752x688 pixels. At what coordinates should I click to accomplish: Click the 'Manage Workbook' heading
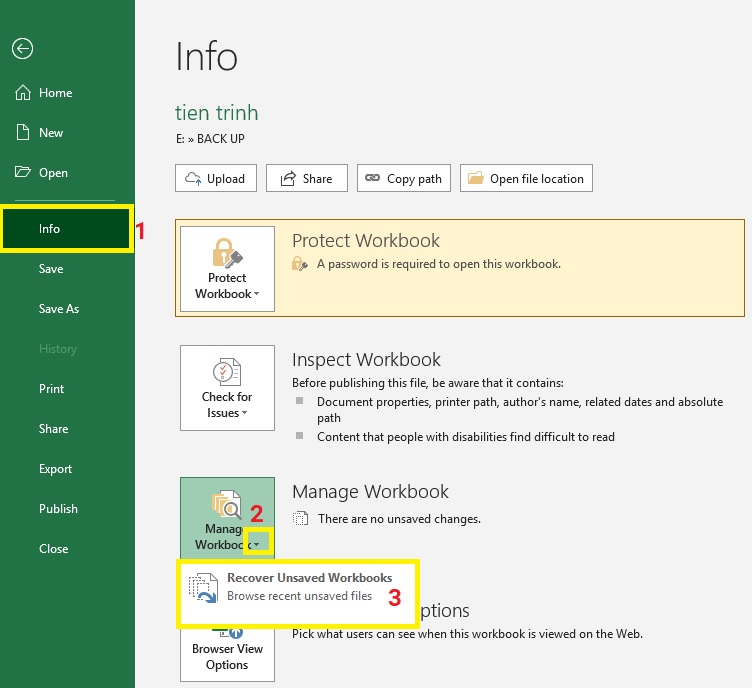[x=370, y=492]
